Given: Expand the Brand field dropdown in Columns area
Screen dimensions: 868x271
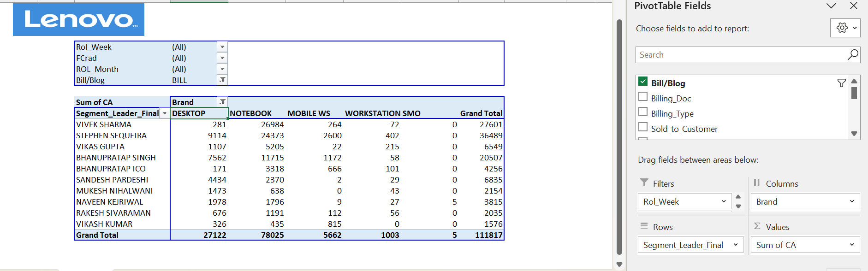Looking at the screenshot, I should coord(851,201).
